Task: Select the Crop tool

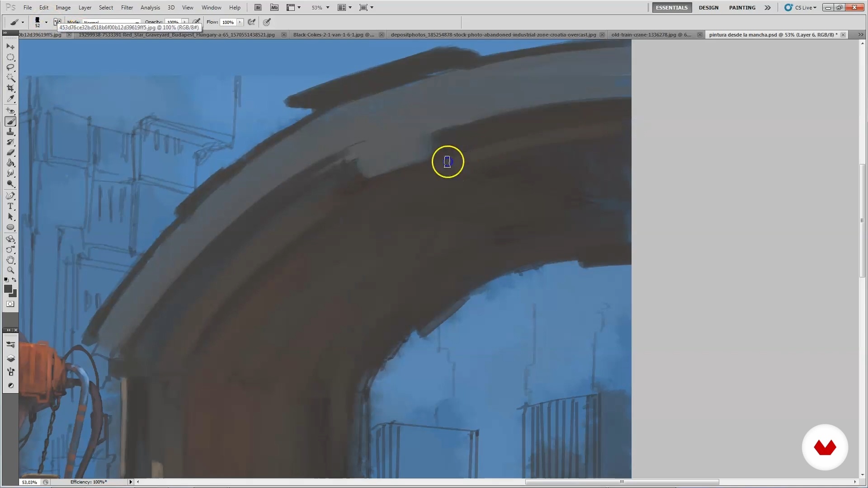Action: coord(10,88)
